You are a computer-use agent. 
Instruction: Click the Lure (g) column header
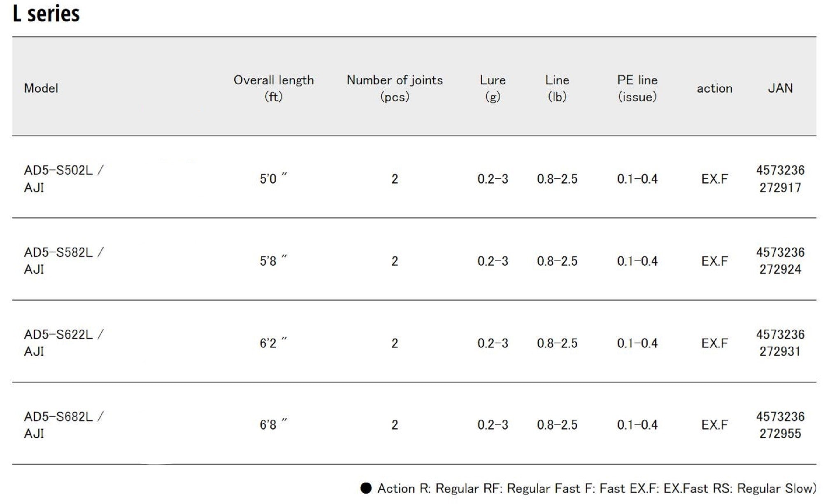click(493, 88)
